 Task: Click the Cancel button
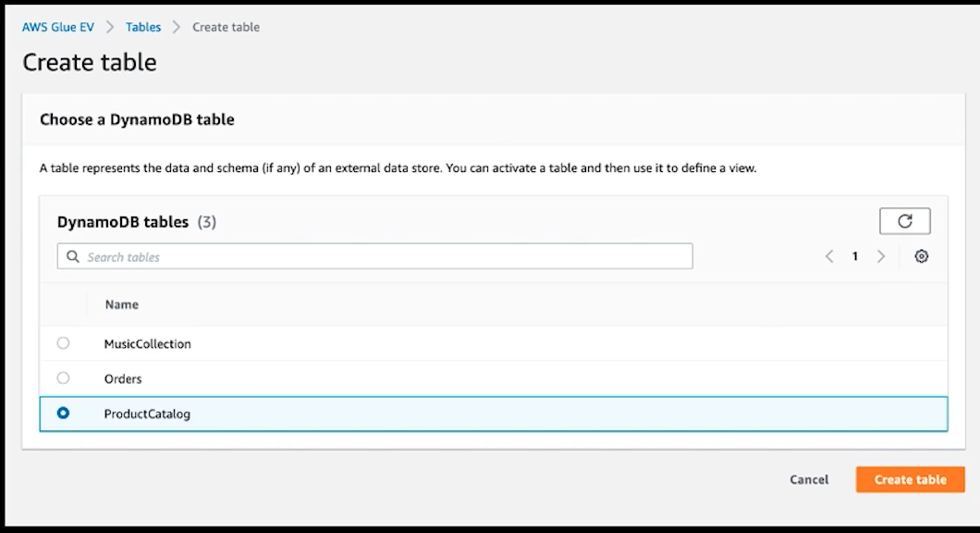coord(809,479)
